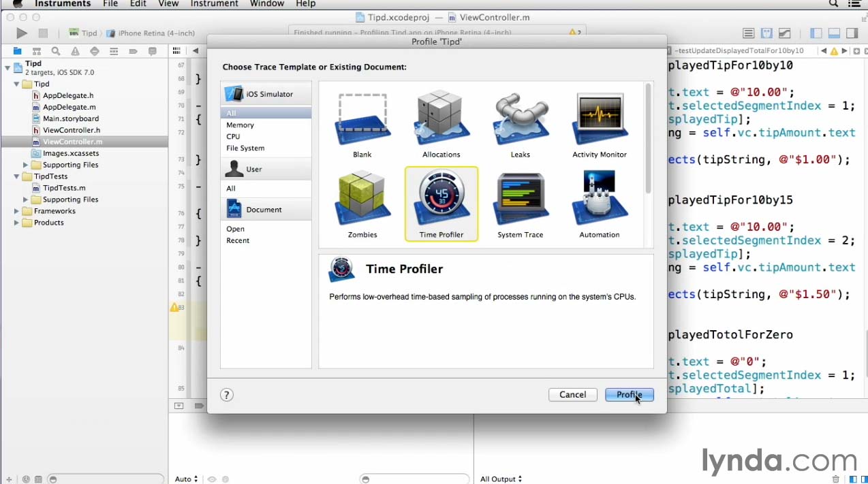This screenshot has height=484, width=868.
Task: Pick the Automation template
Action: (x=599, y=205)
